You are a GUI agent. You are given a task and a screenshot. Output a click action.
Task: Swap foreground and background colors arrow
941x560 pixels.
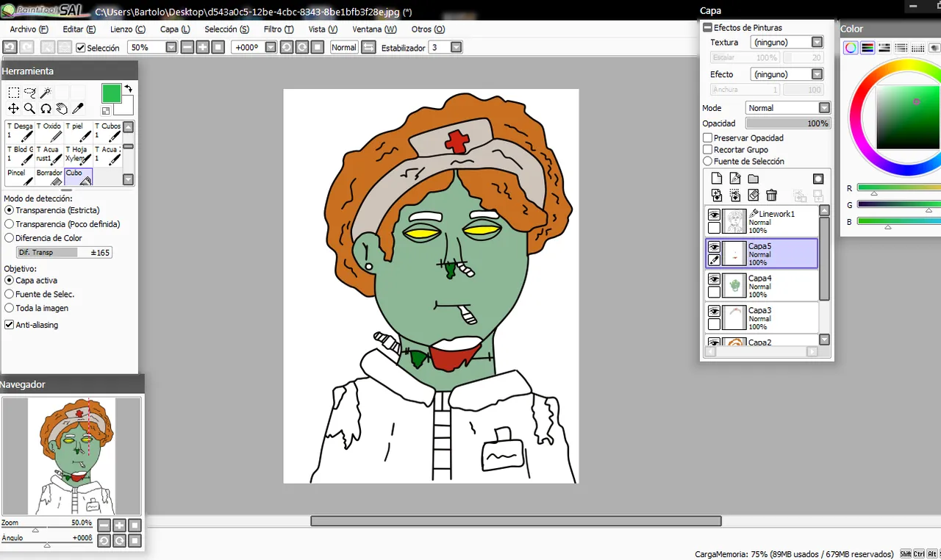tap(129, 89)
